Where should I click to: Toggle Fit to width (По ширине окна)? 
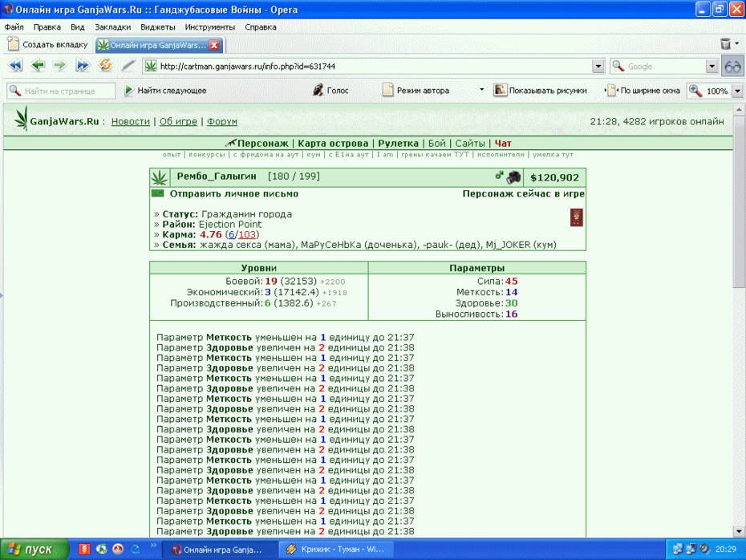(644, 91)
